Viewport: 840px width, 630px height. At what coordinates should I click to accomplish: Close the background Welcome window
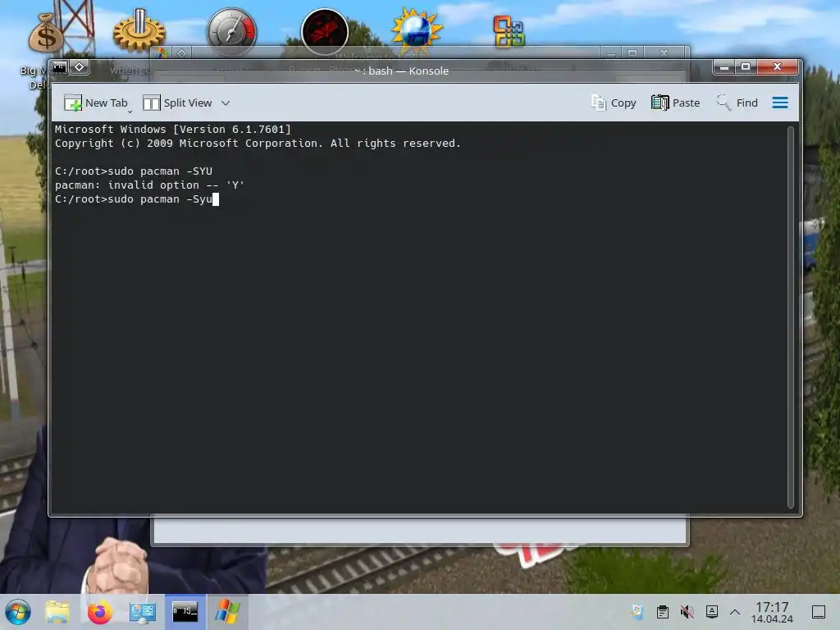pyautogui.click(x=664, y=53)
